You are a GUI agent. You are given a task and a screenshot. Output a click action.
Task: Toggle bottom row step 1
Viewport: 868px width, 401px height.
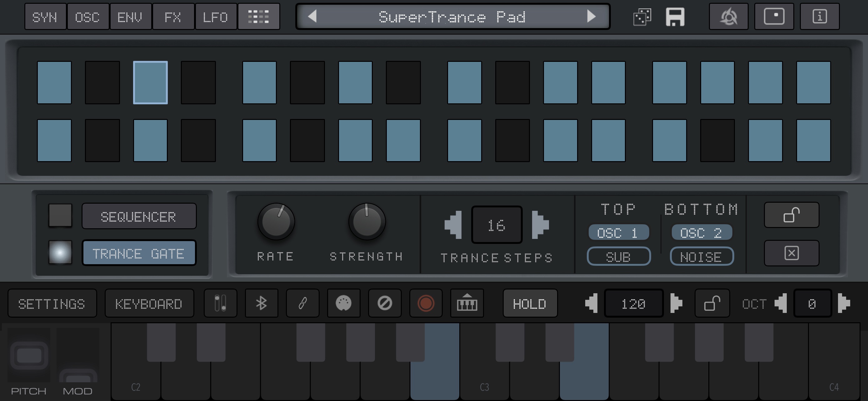click(x=54, y=141)
